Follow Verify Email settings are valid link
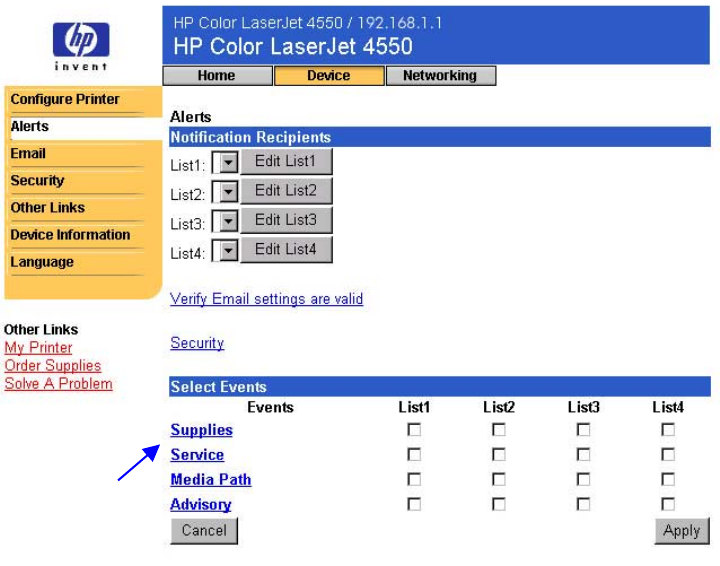The height and width of the screenshot is (566, 720). click(266, 299)
